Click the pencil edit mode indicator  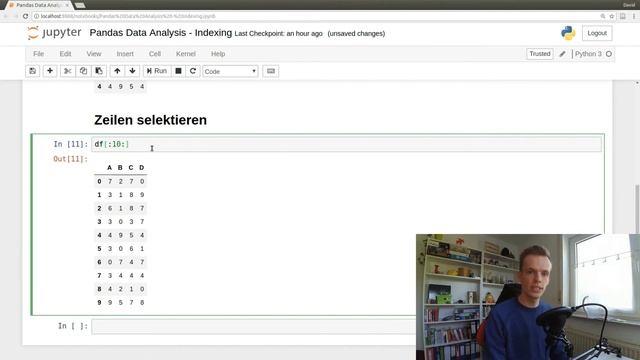(x=562, y=54)
